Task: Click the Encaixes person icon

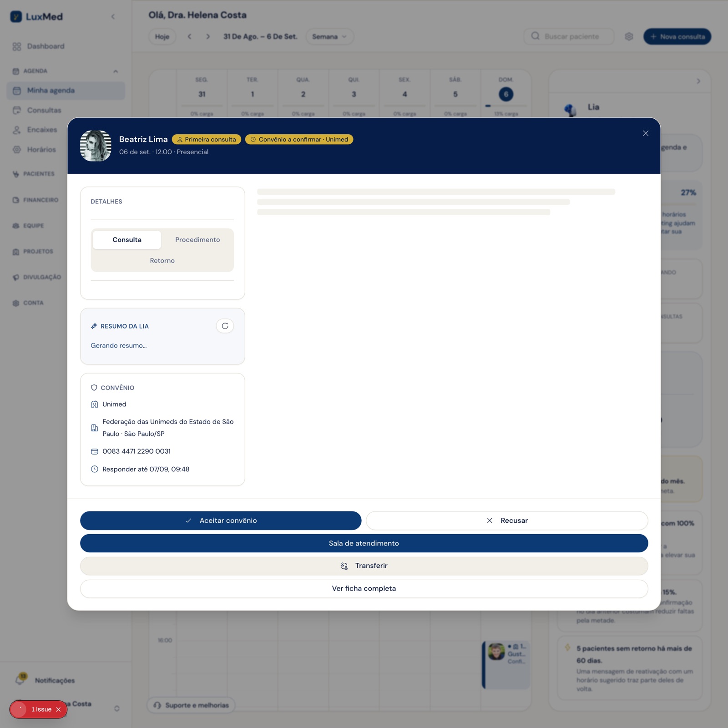Action: pyautogui.click(x=17, y=130)
